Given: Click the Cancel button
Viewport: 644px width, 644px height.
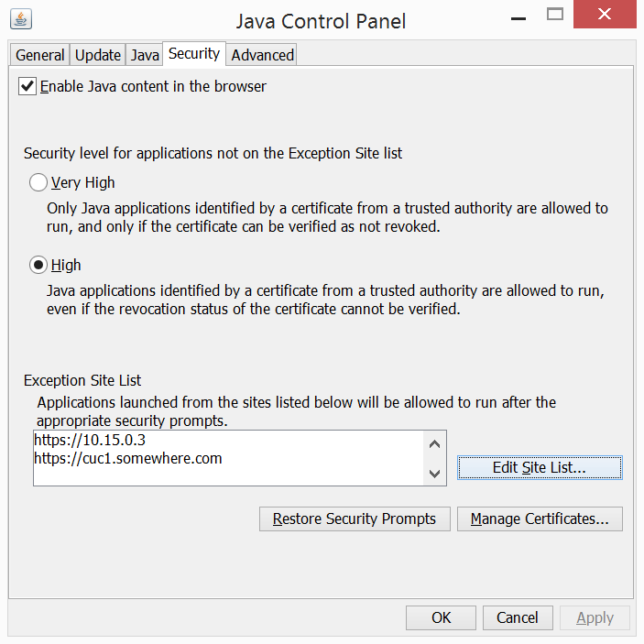Looking at the screenshot, I should (x=518, y=617).
